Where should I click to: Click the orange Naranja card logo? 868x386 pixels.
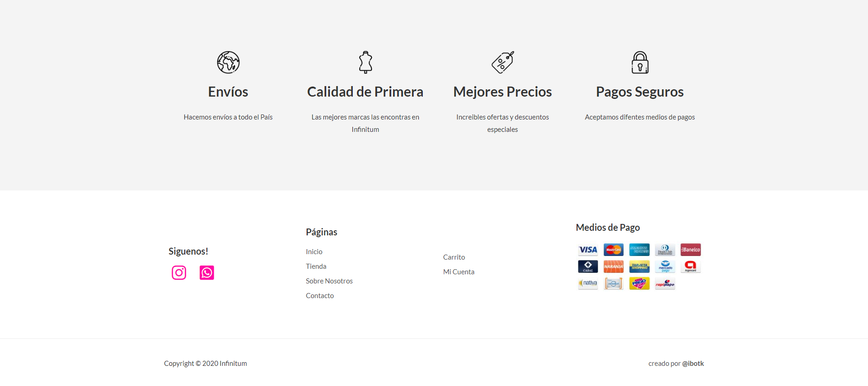pos(614,266)
